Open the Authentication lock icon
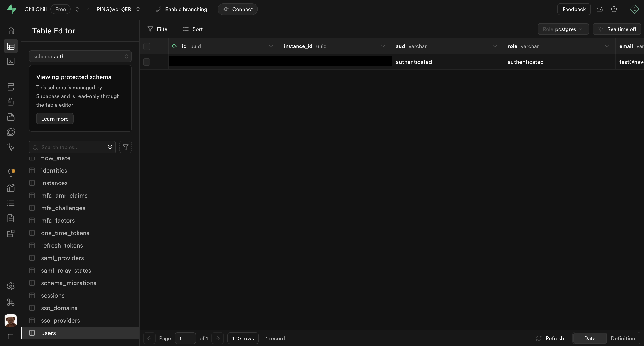Image resolution: width=644 pixels, height=346 pixels. [11, 102]
